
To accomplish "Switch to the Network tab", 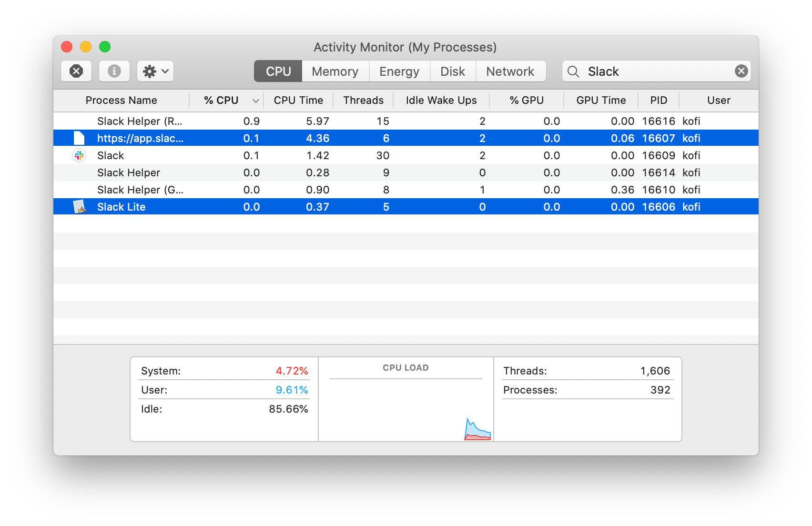I will [x=510, y=71].
